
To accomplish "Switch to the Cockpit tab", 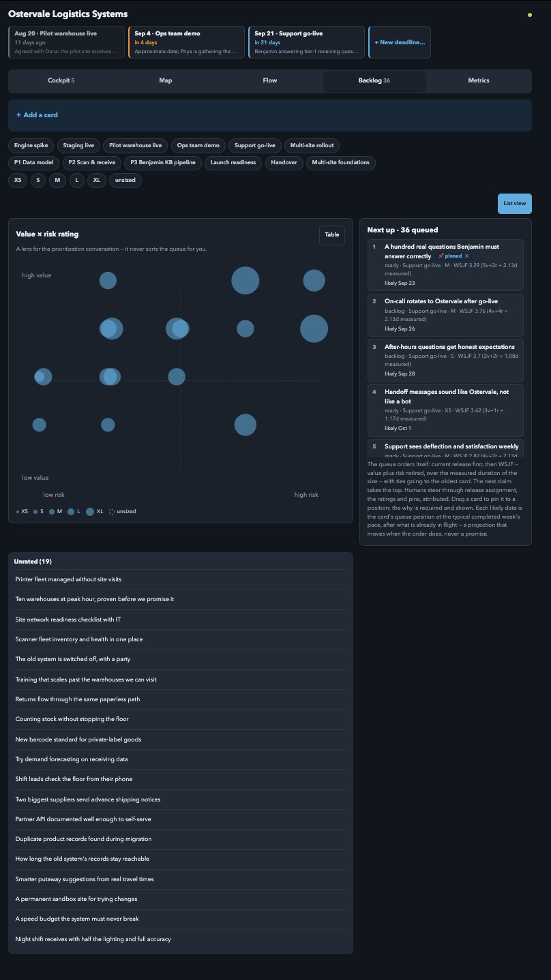I will [x=61, y=80].
